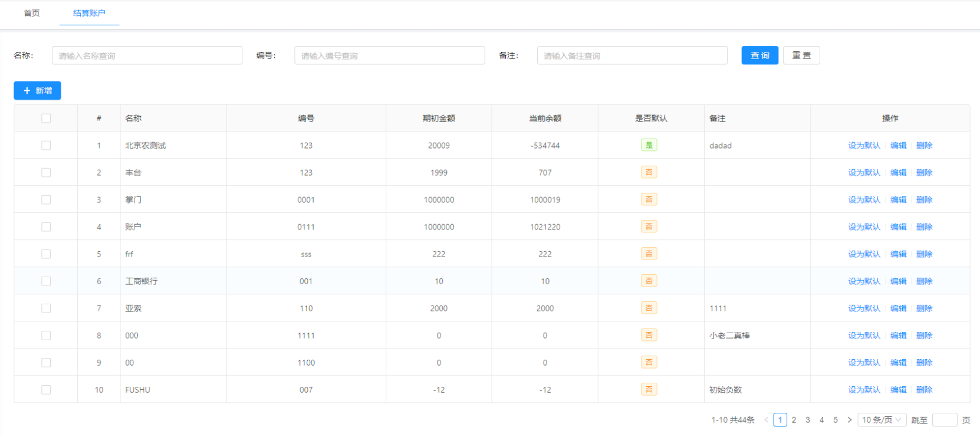Check the row checkbox for 工商银行
This screenshot has width=980, height=437.
click(x=46, y=281)
